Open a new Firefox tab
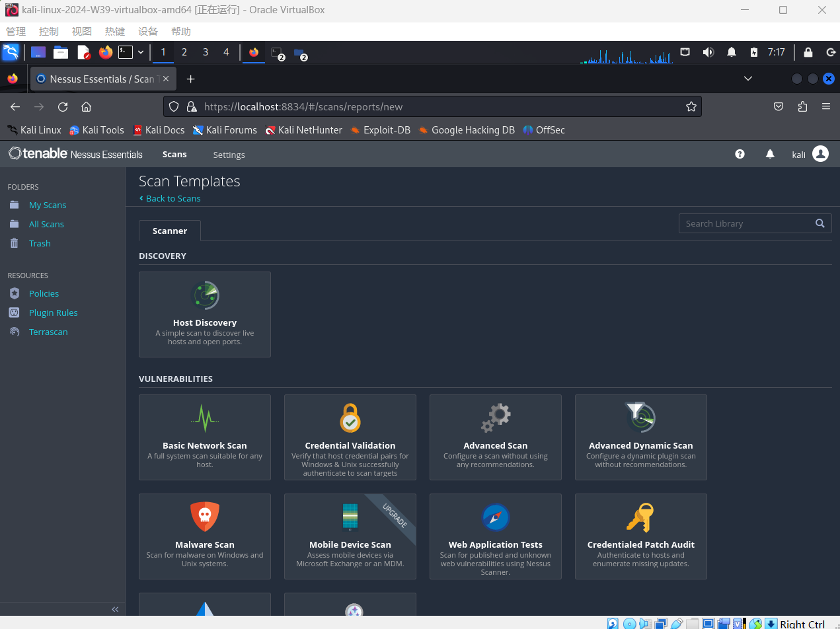840x629 pixels. coord(190,79)
